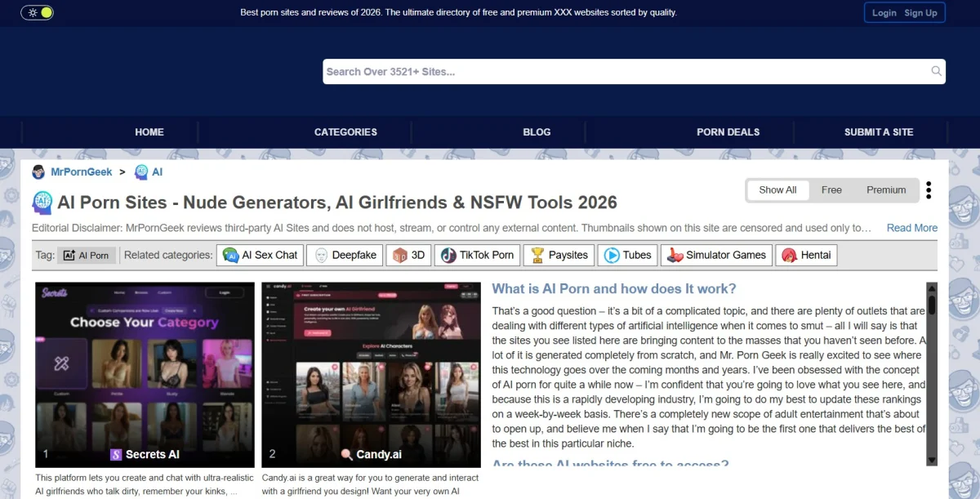This screenshot has width=980, height=499.
Task: Click the Paysites trophy icon
Action: pyautogui.click(x=537, y=255)
